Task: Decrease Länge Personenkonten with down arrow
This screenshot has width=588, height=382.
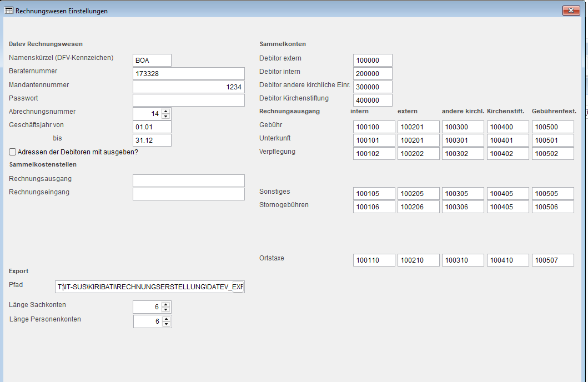Action: click(x=167, y=324)
